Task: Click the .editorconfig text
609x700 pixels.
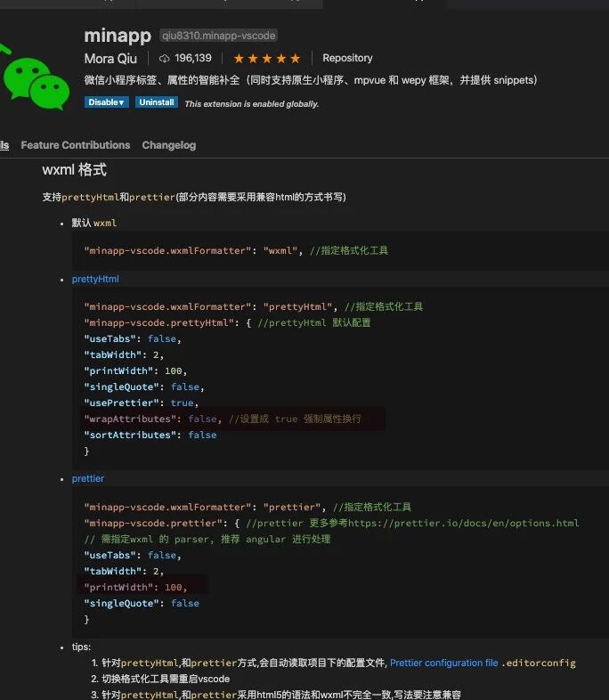Action: point(539,663)
